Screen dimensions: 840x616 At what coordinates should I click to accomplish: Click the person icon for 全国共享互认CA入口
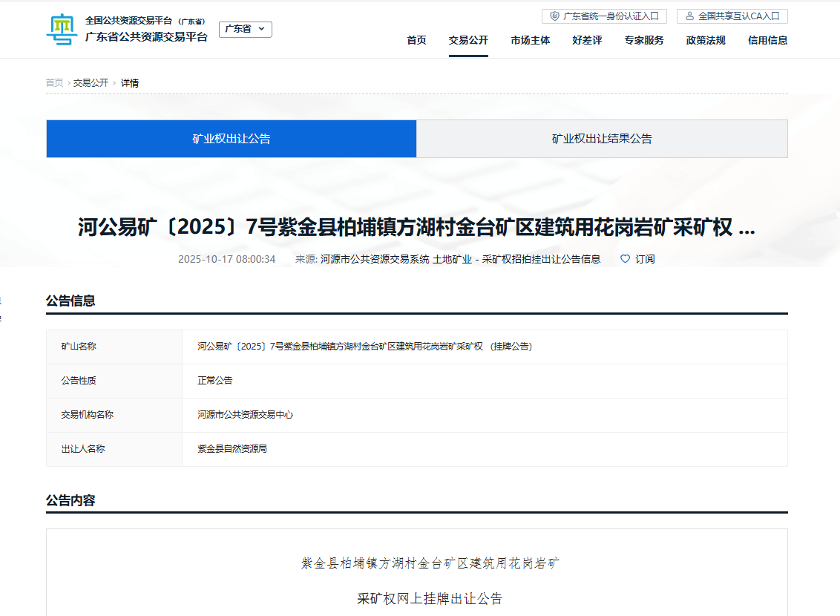click(x=689, y=16)
